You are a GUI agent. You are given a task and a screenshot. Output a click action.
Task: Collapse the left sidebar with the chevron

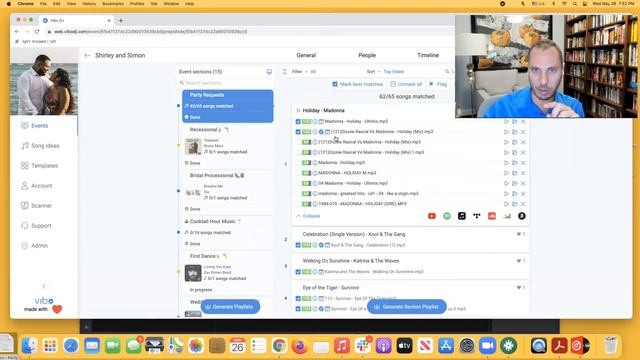44,286
